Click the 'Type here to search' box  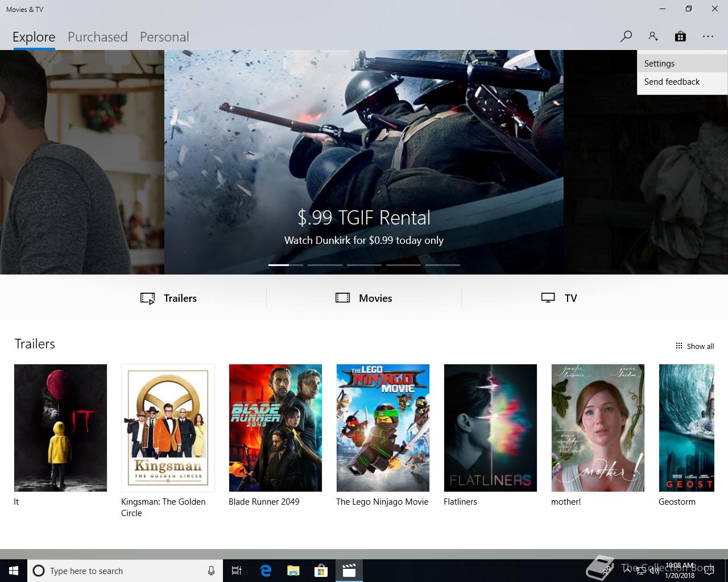124,571
